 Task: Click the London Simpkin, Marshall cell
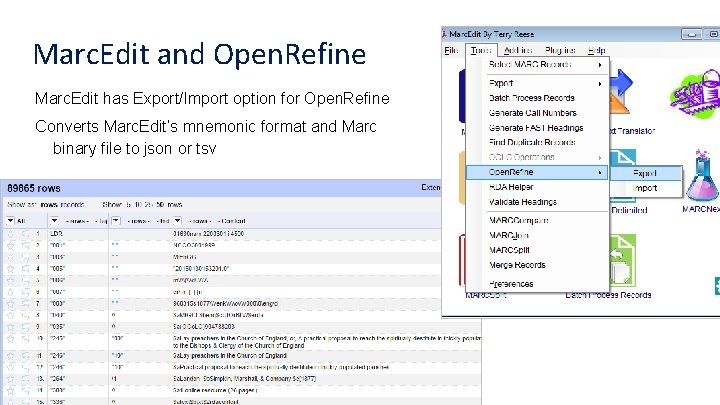point(244,379)
